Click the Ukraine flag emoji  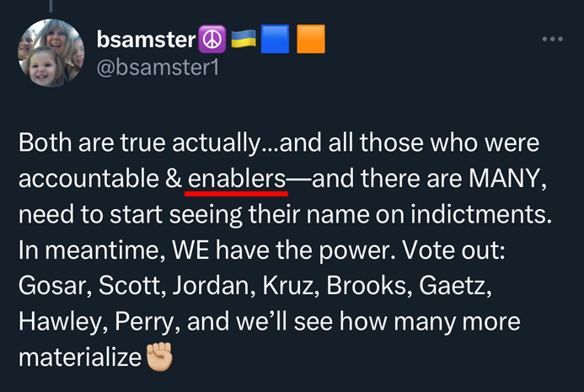244,39
